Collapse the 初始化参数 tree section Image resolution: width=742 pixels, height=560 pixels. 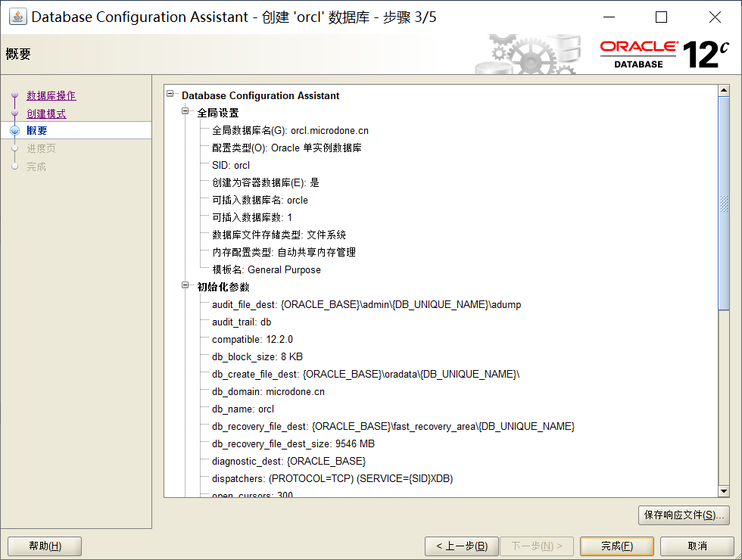coord(185,285)
